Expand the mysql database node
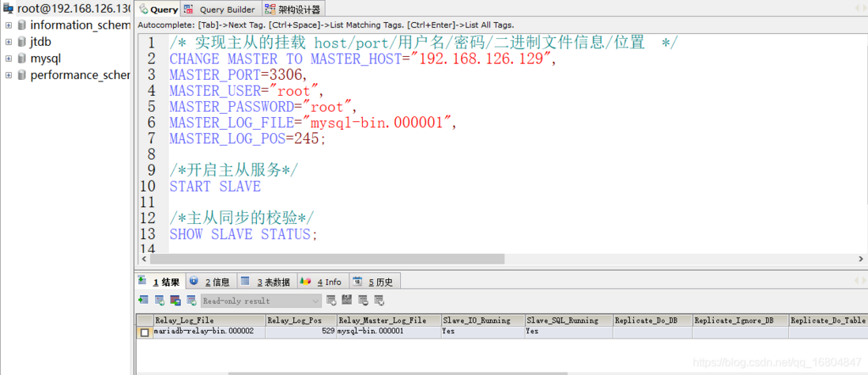Screen dimensions: 868x375 click(9, 59)
